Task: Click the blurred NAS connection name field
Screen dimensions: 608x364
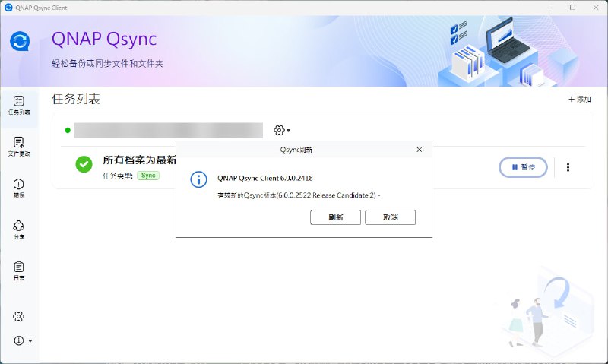Action: 168,130
